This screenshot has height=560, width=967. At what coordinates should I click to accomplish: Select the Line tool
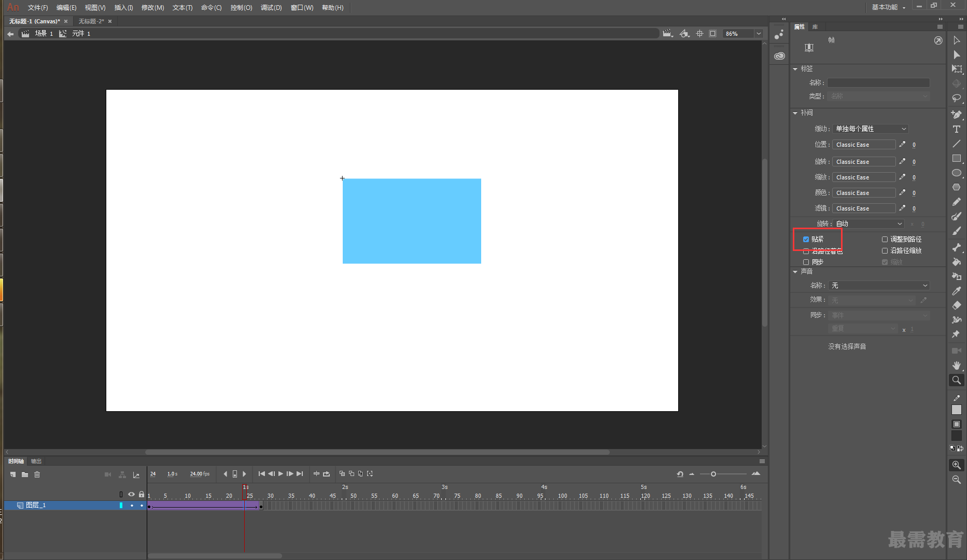tap(957, 144)
